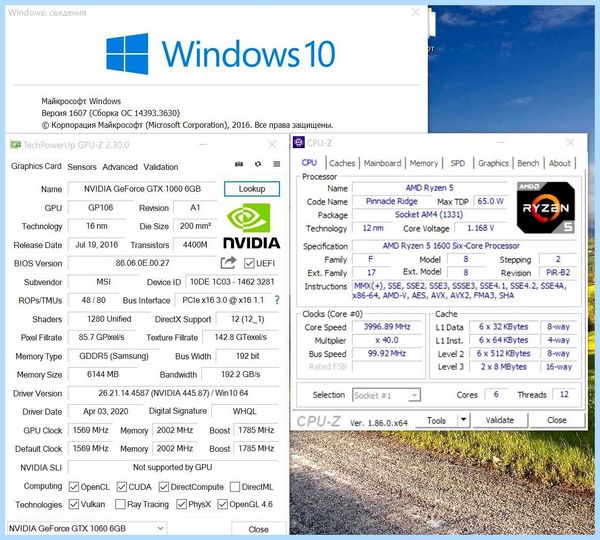The image size is (600, 540).
Task: Click the Ryzen 5 logo in CPU-Z
Action: point(546,208)
